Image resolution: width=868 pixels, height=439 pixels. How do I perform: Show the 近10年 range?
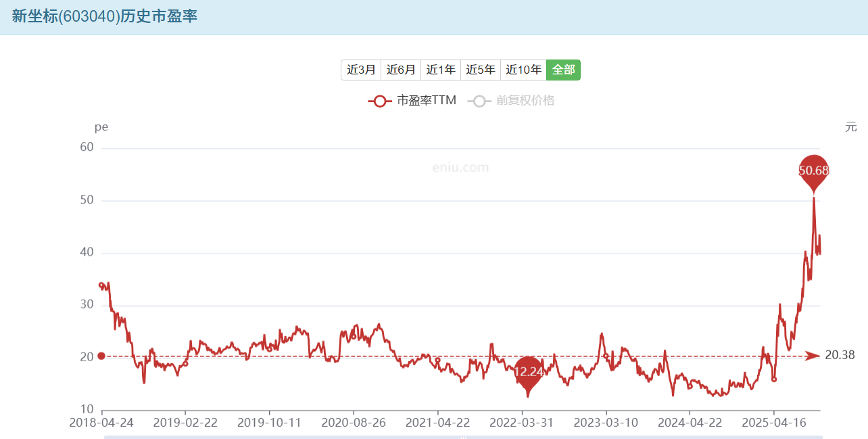[x=524, y=70]
